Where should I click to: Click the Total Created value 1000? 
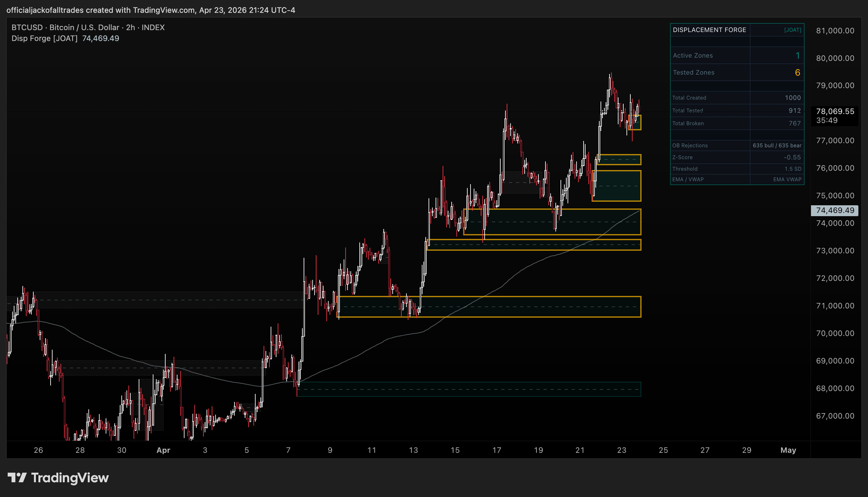[x=792, y=98]
